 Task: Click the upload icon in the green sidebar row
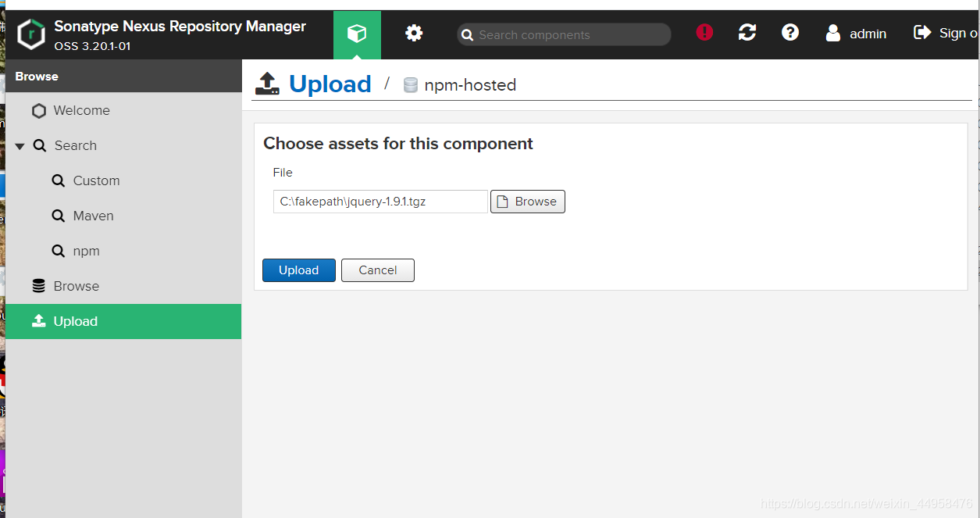pos(38,321)
